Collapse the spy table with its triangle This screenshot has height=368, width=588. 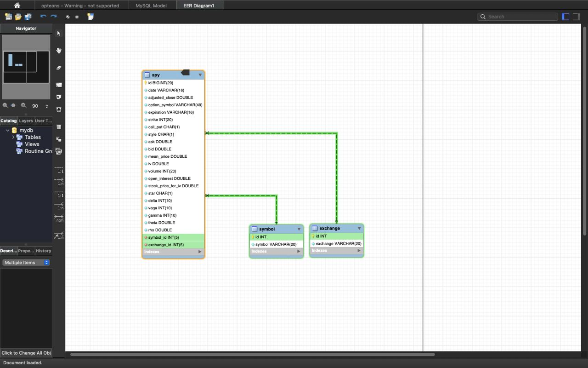click(x=200, y=75)
